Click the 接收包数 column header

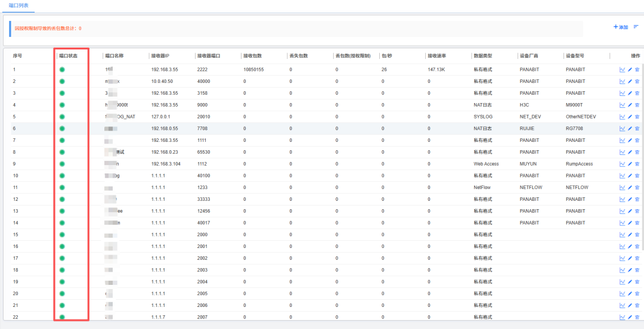click(253, 56)
